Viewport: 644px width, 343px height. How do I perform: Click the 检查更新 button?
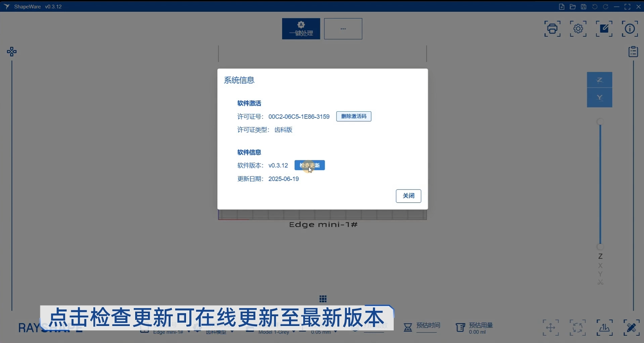(x=310, y=165)
